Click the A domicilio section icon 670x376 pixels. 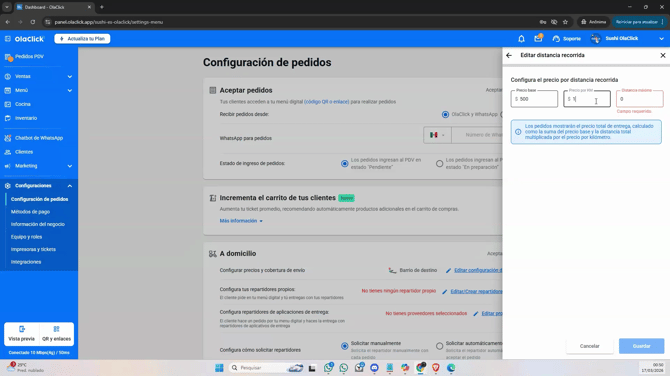pos(212,254)
